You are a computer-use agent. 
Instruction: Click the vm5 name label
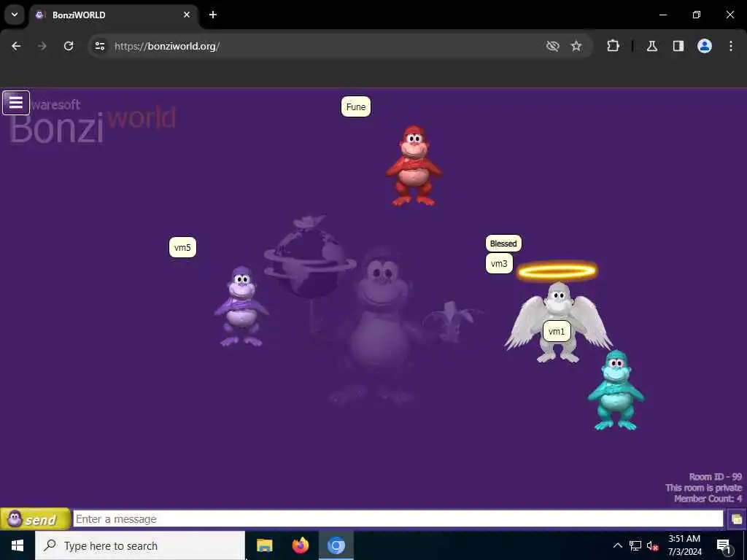click(182, 247)
